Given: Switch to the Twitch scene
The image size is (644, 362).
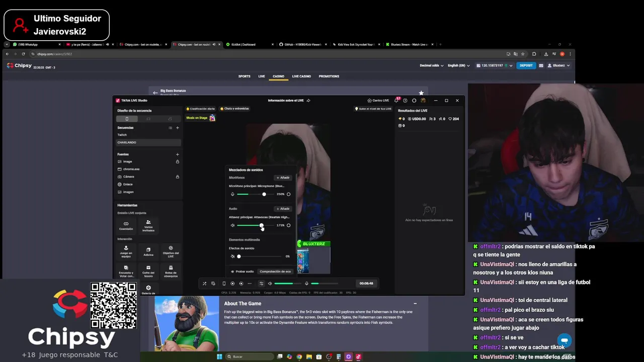Looking at the screenshot, I should tap(148, 135).
